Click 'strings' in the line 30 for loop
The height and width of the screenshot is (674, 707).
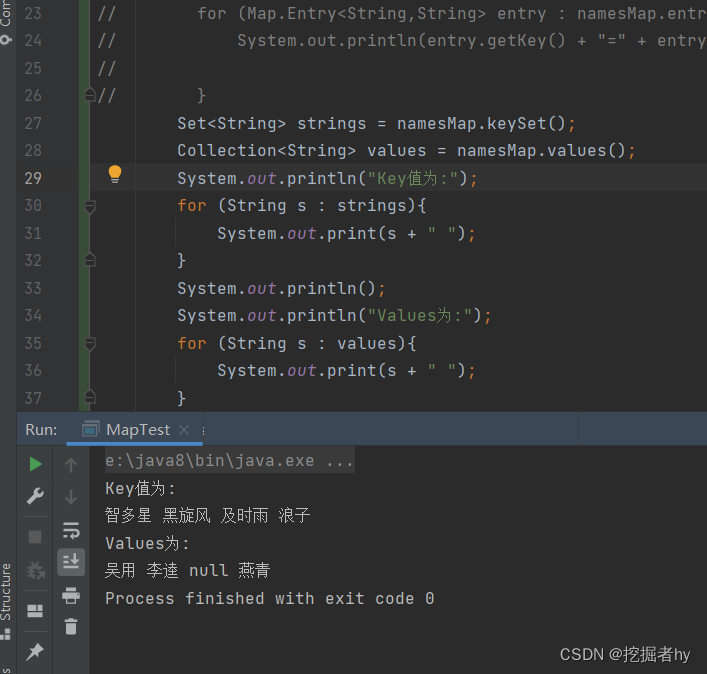coord(372,206)
